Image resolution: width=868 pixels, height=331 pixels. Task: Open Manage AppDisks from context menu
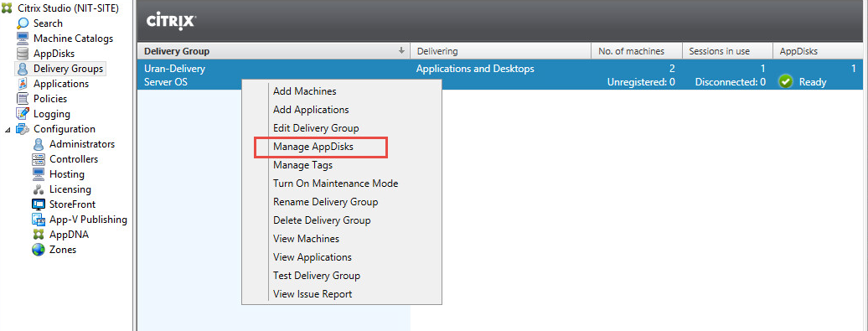click(x=313, y=147)
